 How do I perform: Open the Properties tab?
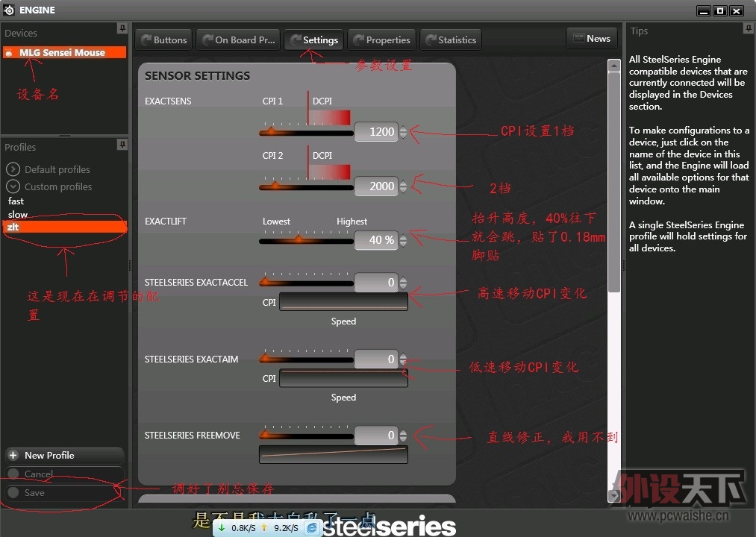pyautogui.click(x=382, y=40)
